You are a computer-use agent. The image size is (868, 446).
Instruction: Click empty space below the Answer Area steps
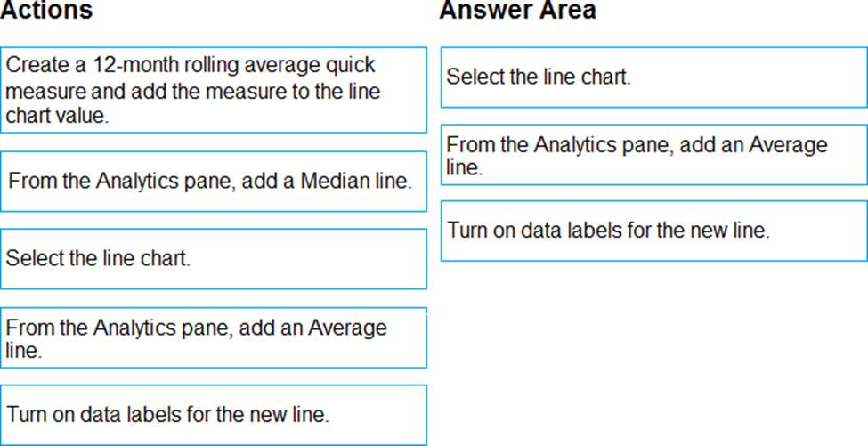tap(653, 356)
